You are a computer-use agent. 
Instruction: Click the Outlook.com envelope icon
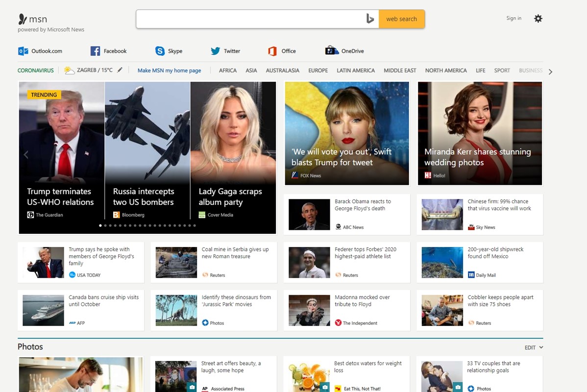(23, 51)
